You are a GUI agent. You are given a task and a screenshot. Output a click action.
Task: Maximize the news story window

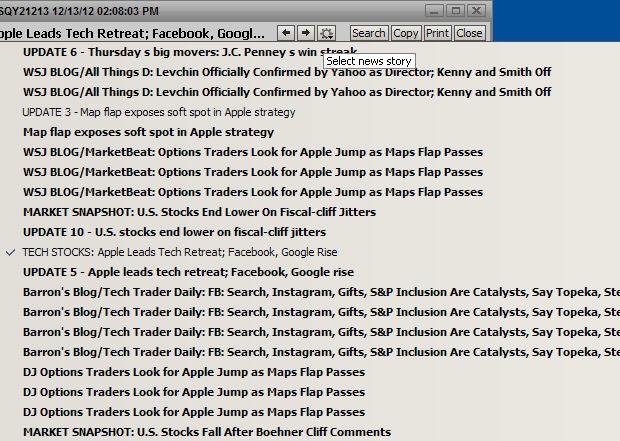pyautogui.click(x=456, y=11)
